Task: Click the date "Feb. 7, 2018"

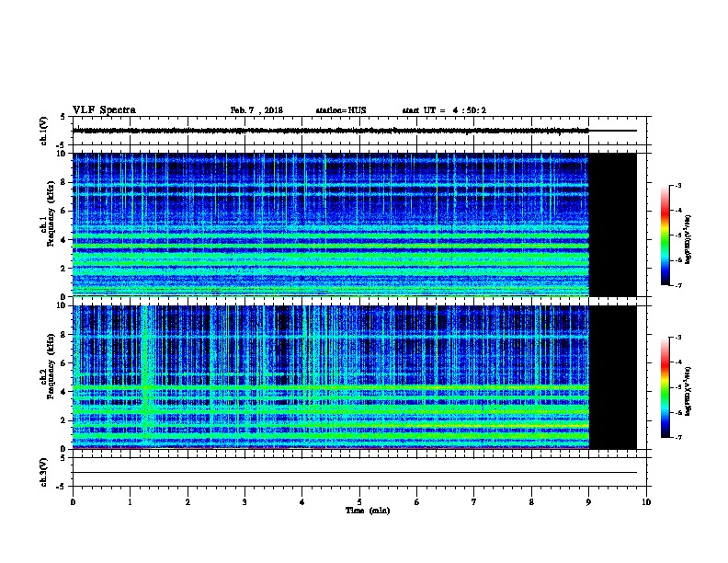Action: (x=256, y=110)
